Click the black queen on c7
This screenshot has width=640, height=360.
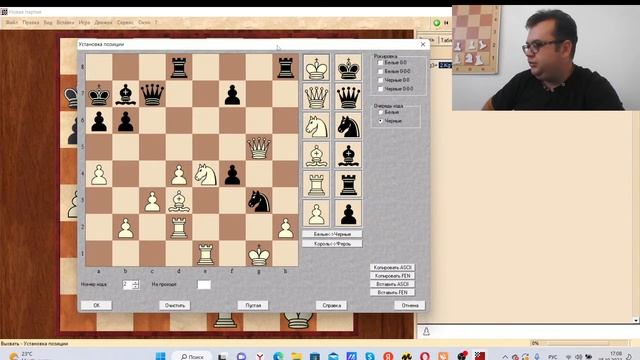[152, 94]
